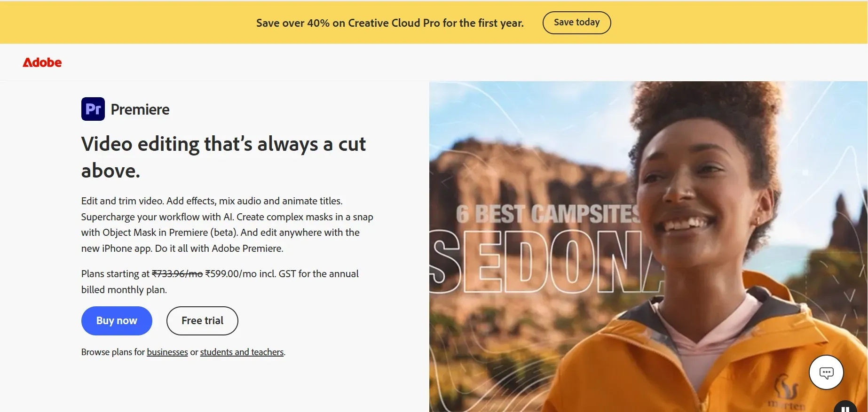The width and height of the screenshot is (868, 412).
Task: Click the circular pause control on the video
Action: click(845, 408)
